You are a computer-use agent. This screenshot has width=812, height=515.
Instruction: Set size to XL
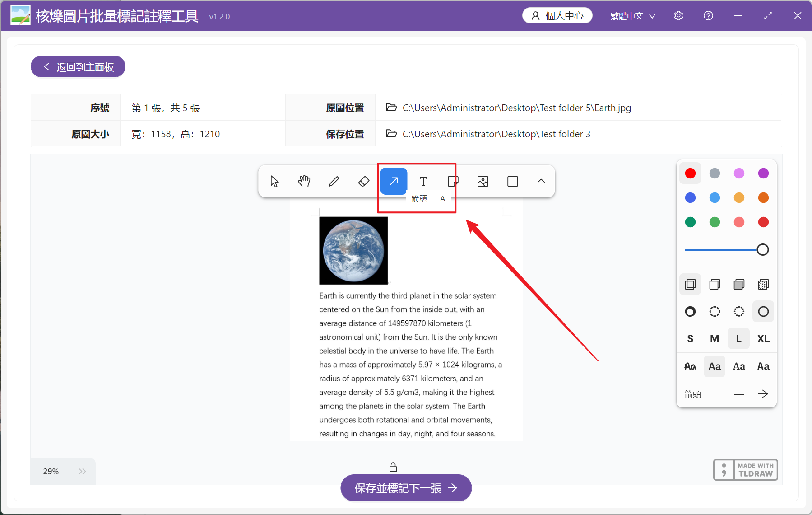click(x=763, y=338)
